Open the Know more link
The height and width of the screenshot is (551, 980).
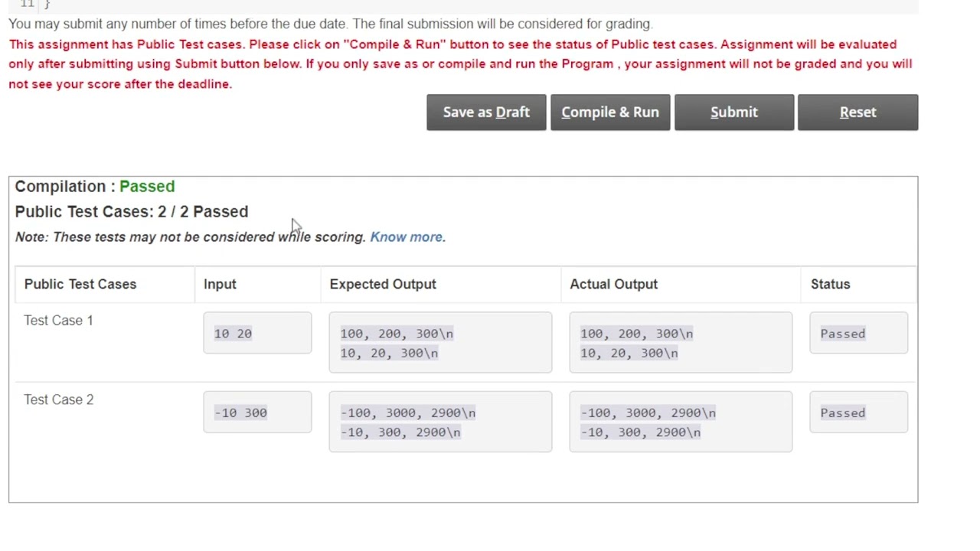pyautogui.click(x=407, y=237)
